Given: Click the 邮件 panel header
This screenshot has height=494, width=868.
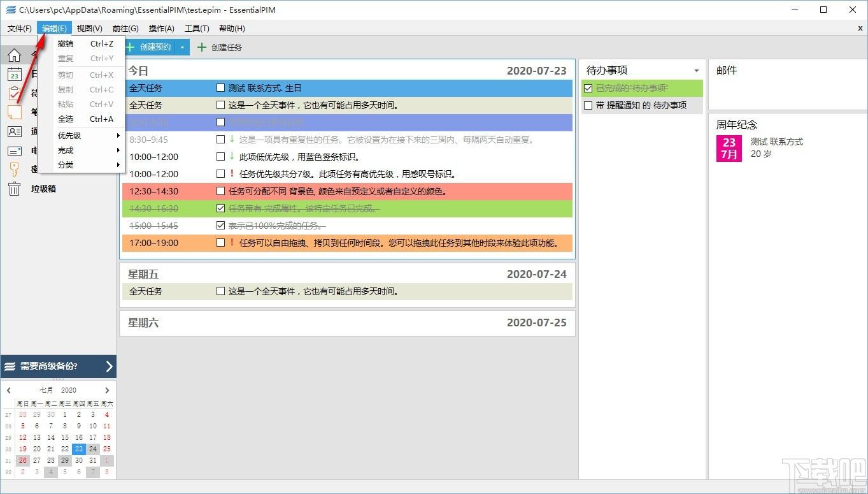Looking at the screenshot, I should (727, 70).
